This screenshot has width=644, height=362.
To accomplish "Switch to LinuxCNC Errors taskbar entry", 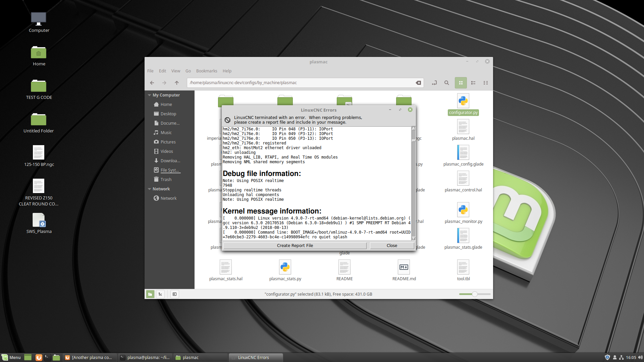I will coord(256,358).
